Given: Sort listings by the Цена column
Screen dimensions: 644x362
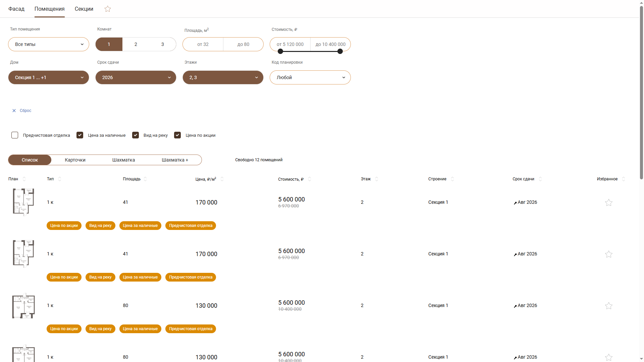Looking at the screenshot, I should [222, 179].
